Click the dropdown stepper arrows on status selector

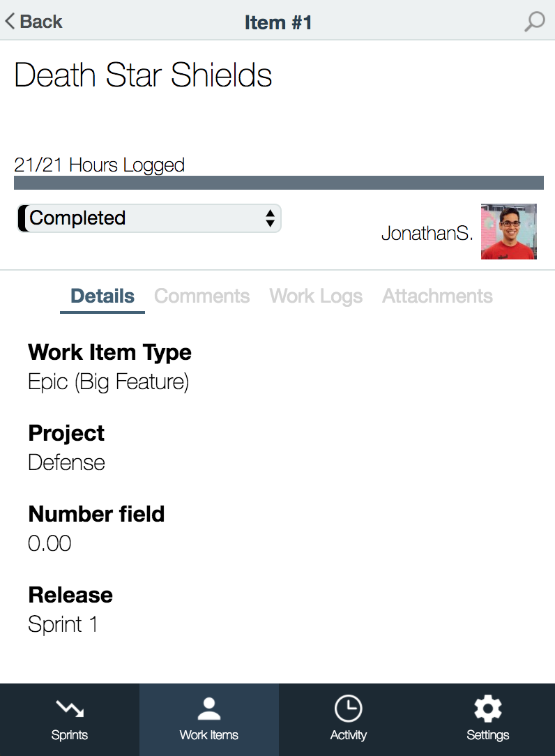(271, 218)
